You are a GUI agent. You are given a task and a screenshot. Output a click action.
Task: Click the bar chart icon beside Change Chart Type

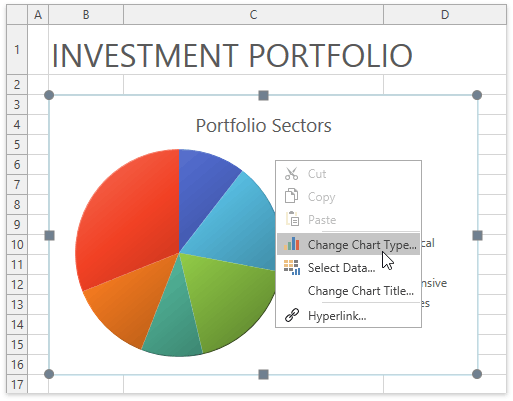point(292,244)
